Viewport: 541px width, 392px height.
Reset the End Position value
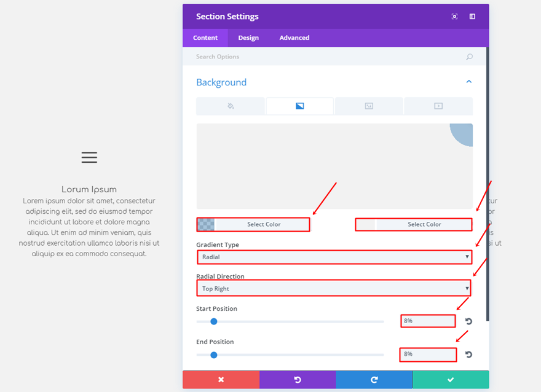pos(468,355)
